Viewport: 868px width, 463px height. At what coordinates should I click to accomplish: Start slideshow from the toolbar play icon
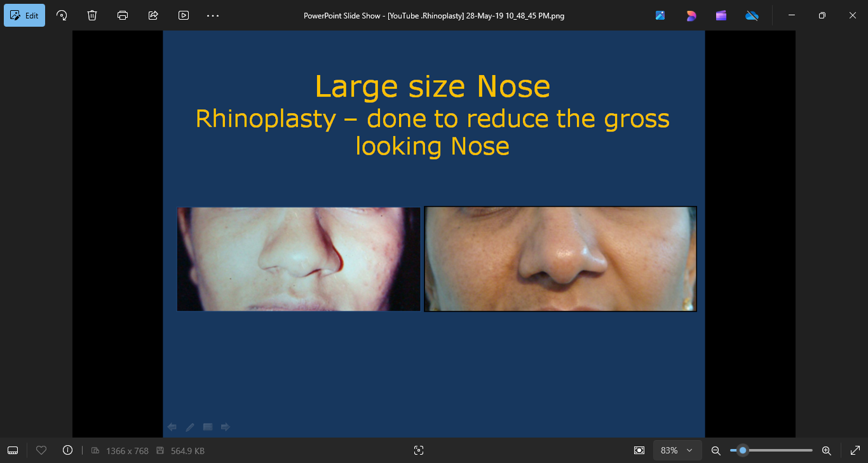184,15
